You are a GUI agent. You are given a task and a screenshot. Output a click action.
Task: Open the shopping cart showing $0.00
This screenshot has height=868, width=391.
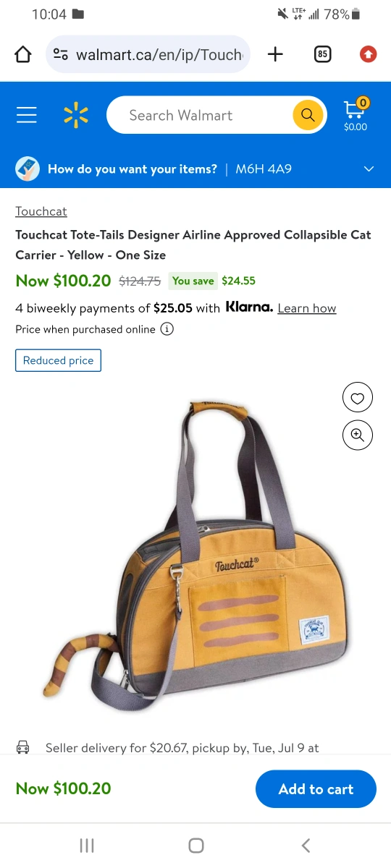(x=355, y=114)
